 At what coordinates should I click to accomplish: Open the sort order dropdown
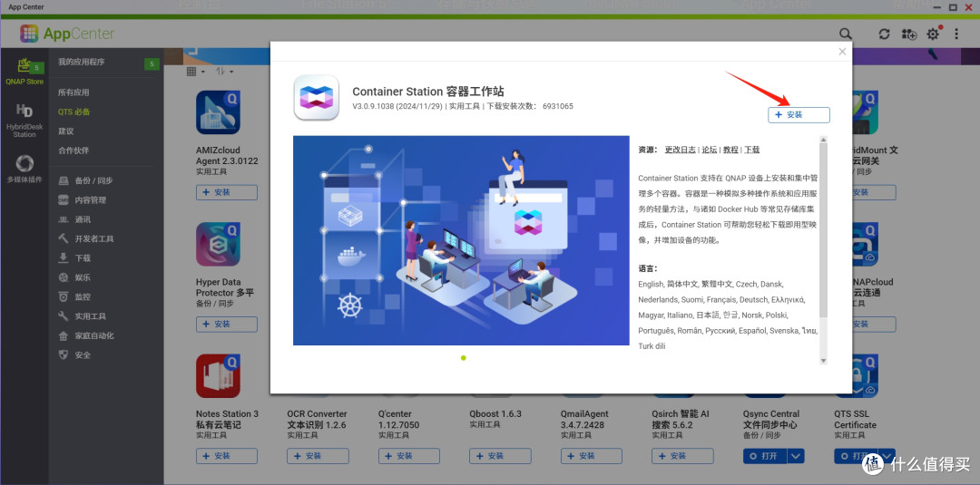[x=224, y=72]
